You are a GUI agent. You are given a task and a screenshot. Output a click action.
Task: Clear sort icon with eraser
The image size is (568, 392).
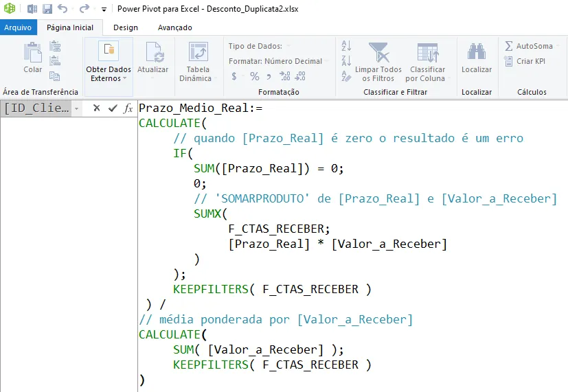click(x=346, y=76)
